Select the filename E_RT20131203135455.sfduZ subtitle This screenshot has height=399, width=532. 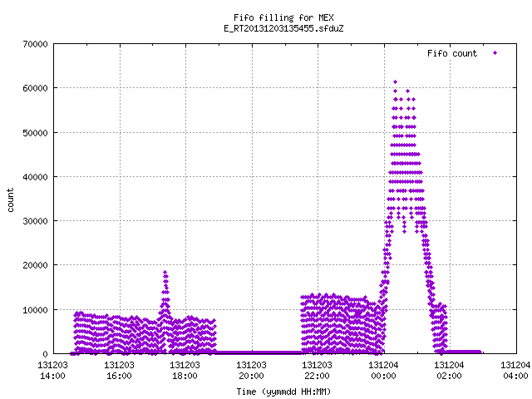(x=283, y=28)
